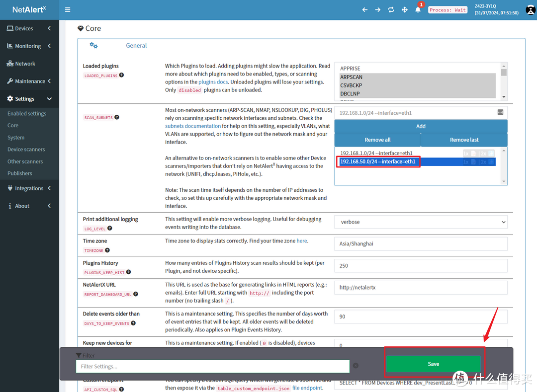Screen dimensions: 537x392
Task: Select ARPSCAN in loaded plugins list
Action: coord(351,77)
